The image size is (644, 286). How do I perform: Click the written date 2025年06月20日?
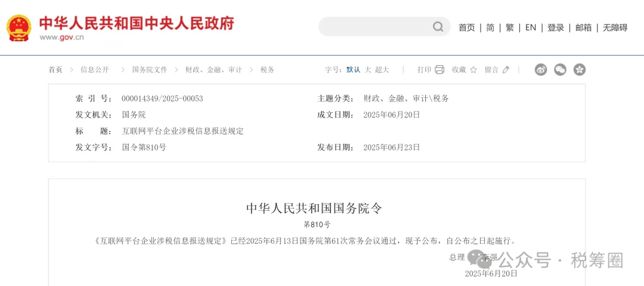coord(392,115)
